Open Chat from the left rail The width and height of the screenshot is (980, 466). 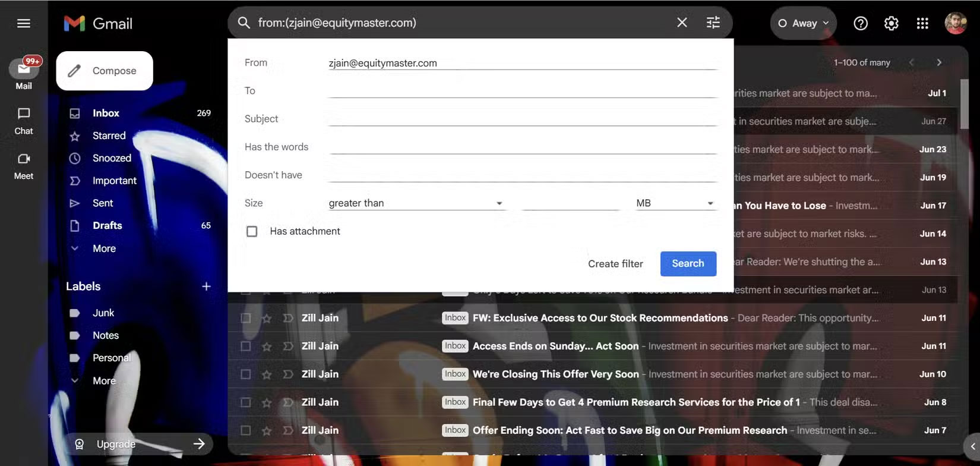click(x=24, y=121)
